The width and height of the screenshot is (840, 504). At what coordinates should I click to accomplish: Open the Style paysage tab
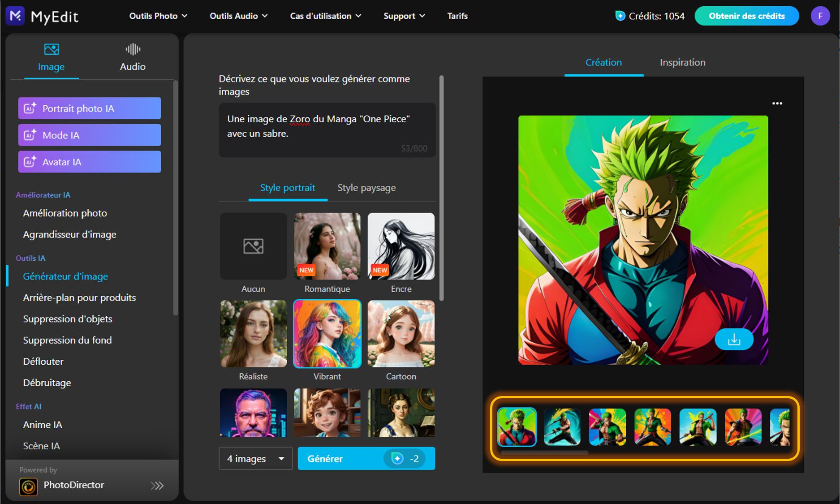pos(366,188)
